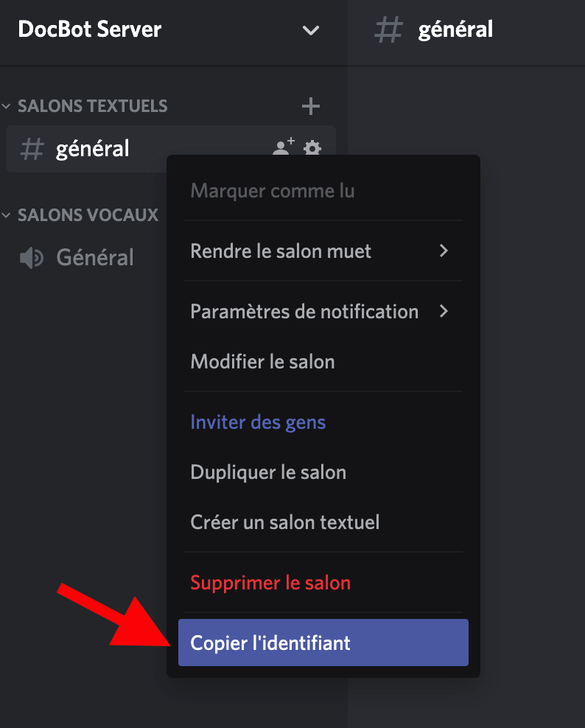Choose 'Marquer comme lu' from the context menu

tap(273, 191)
